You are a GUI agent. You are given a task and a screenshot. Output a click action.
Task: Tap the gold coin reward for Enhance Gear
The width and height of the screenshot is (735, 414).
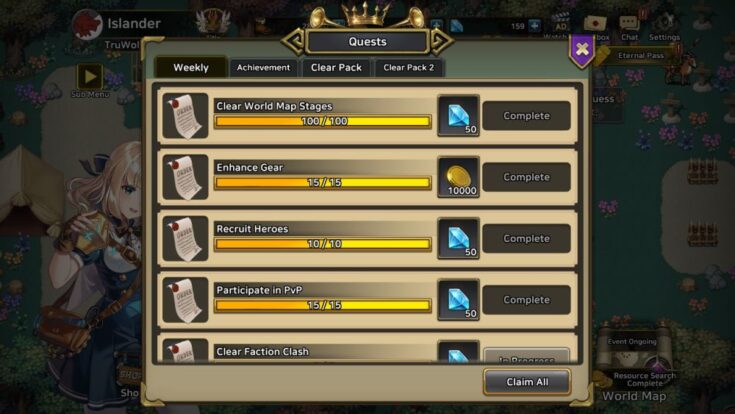point(458,177)
